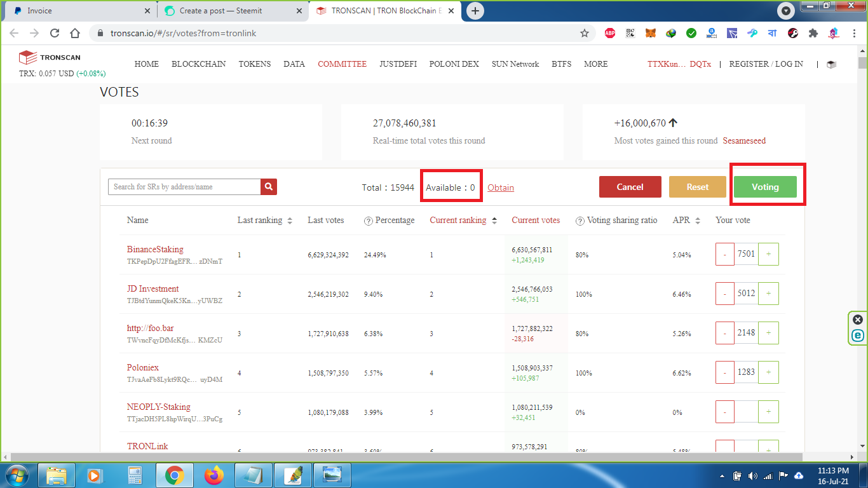
Task: Open the JUSTDEFI menu
Action: pos(398,64)
